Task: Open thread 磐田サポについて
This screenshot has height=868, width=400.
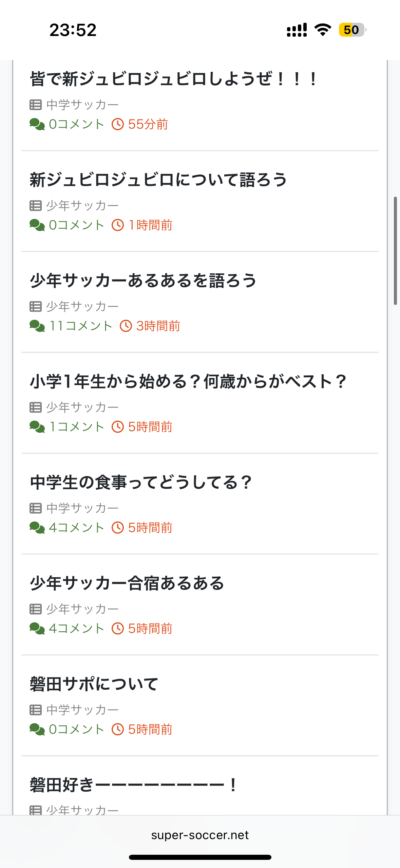Action: tap(94, 684)
